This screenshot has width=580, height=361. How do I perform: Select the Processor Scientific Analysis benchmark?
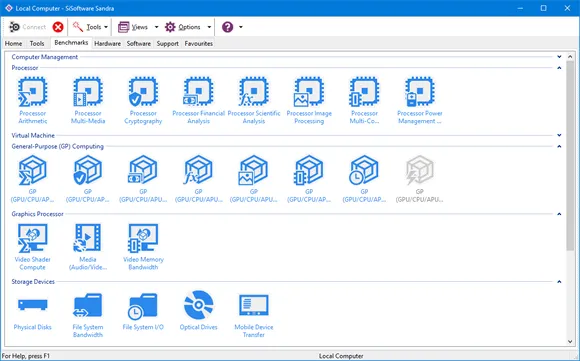tap(254, 100)
